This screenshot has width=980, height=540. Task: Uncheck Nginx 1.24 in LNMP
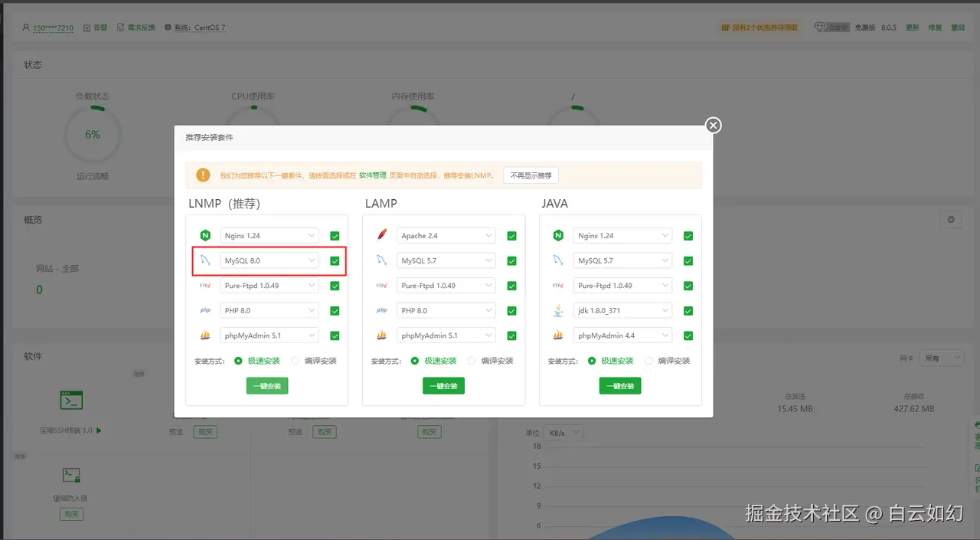(335, 236)
